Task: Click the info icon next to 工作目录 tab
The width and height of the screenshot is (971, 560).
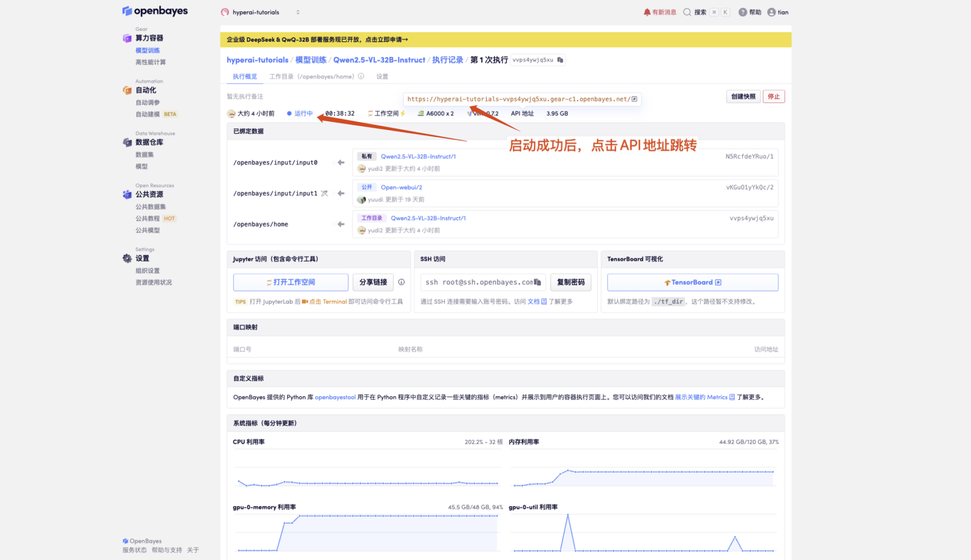Action: (x=361, y=76)
